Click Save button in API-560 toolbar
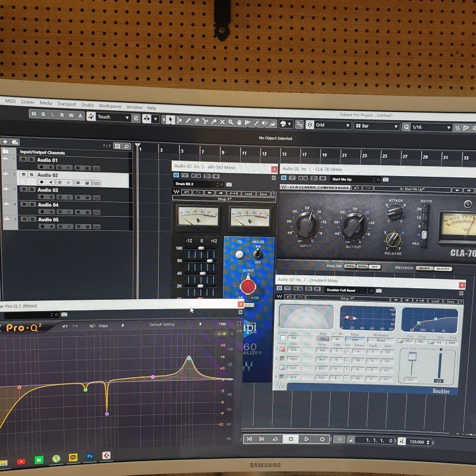Viewport: 476px width, 476px height. tap(263, 194)
